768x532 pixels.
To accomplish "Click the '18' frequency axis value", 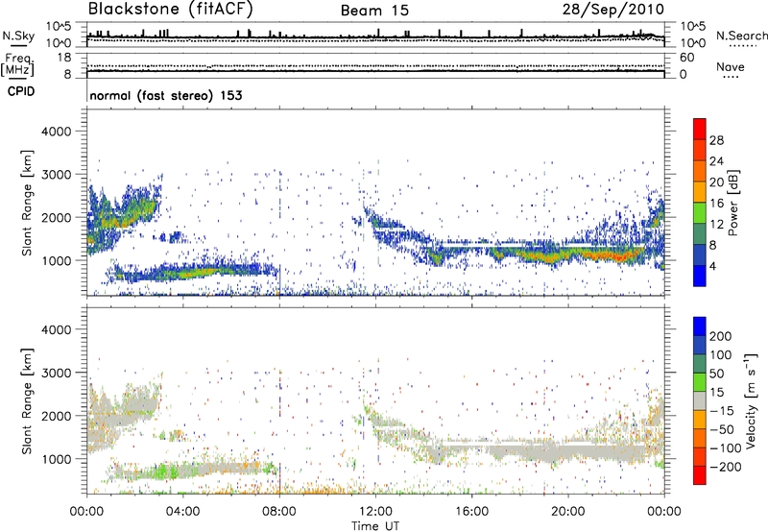I will tap(64, 58).
